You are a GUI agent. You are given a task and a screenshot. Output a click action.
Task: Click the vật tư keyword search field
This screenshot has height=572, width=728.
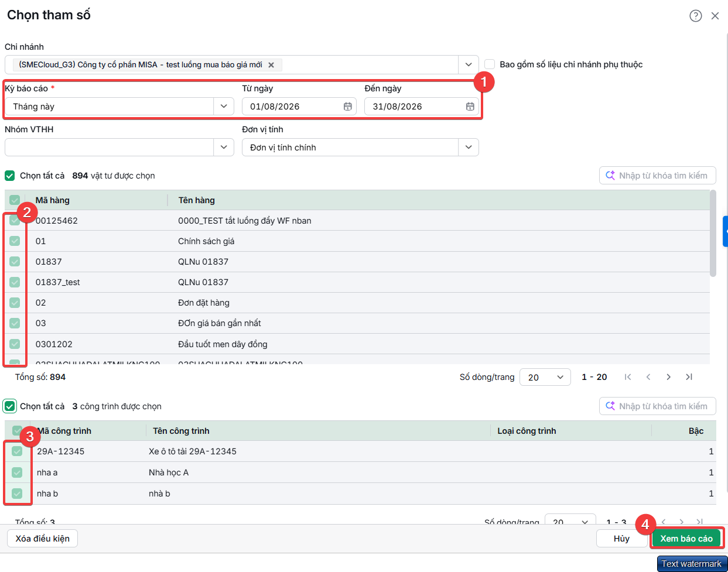pos(657,176)
